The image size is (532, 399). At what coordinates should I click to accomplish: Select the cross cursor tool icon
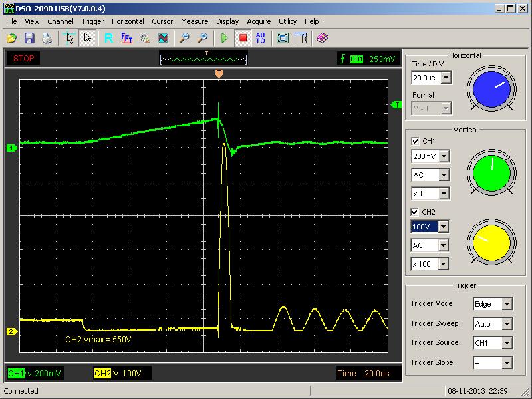coord(70,38)
